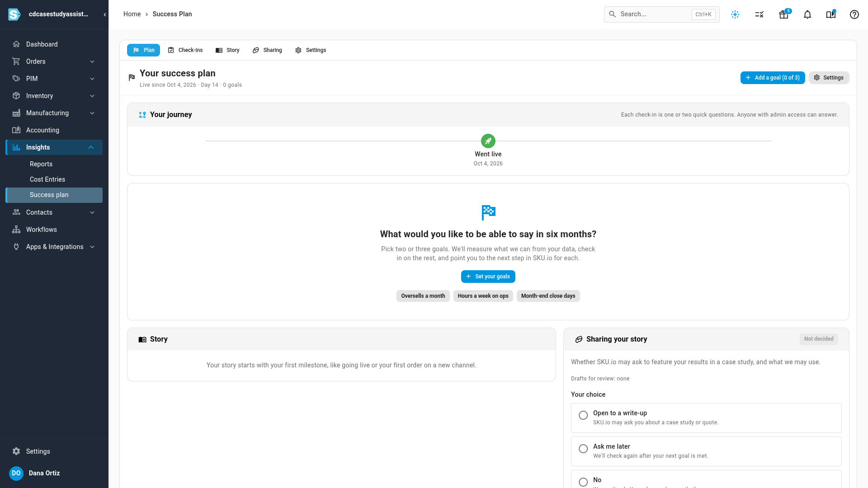This screenshot has height=488, width=868.
Task: Expand the Inventory menu chevron
Action: tap(92, 96)
